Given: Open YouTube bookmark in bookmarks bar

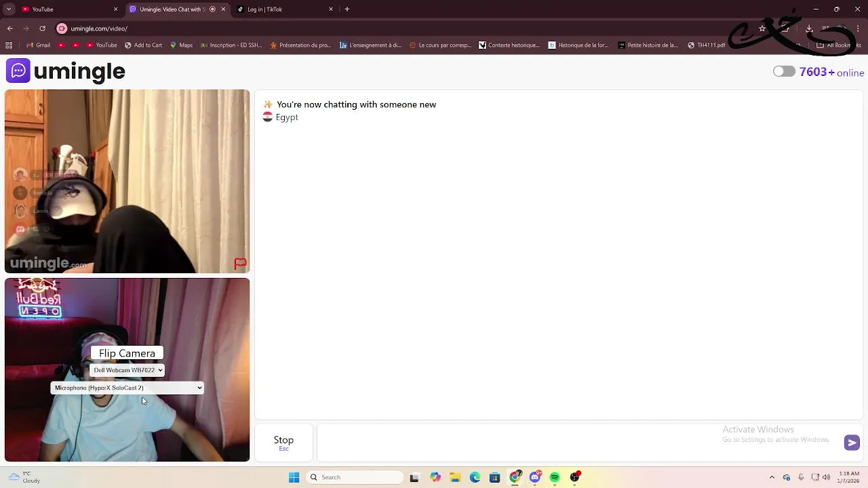Looking at the screenshot, I should (100, 45).
